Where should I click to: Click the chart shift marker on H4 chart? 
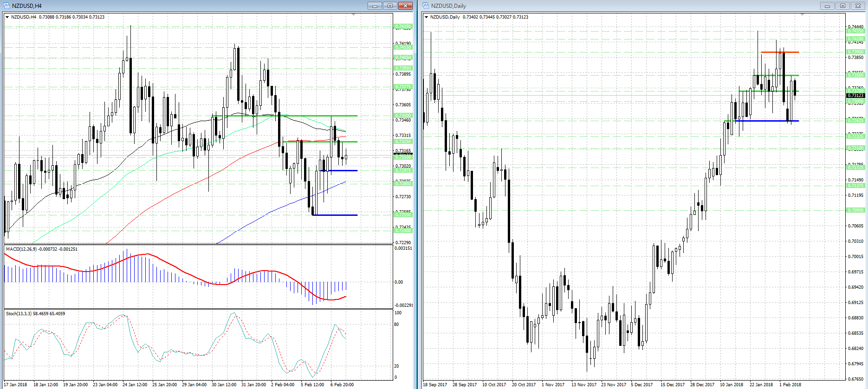(x=354, y=15)
